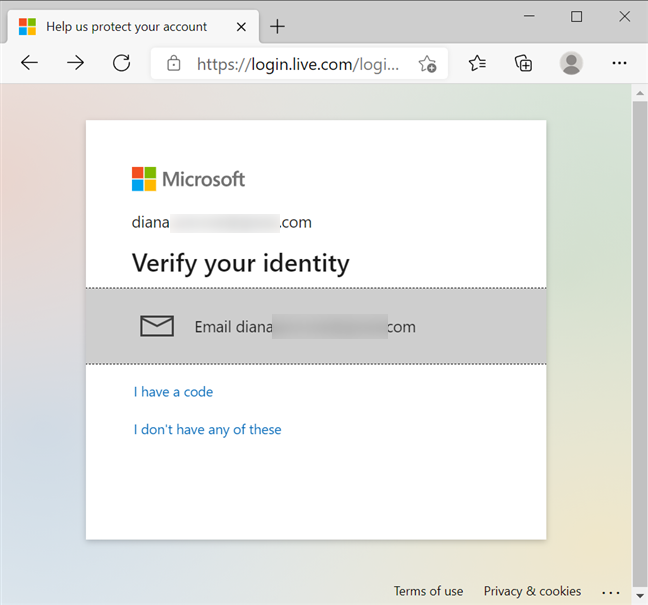648x605 pixels.
Task: Click the scrollbar up arrow
Action: pos(640,93)
